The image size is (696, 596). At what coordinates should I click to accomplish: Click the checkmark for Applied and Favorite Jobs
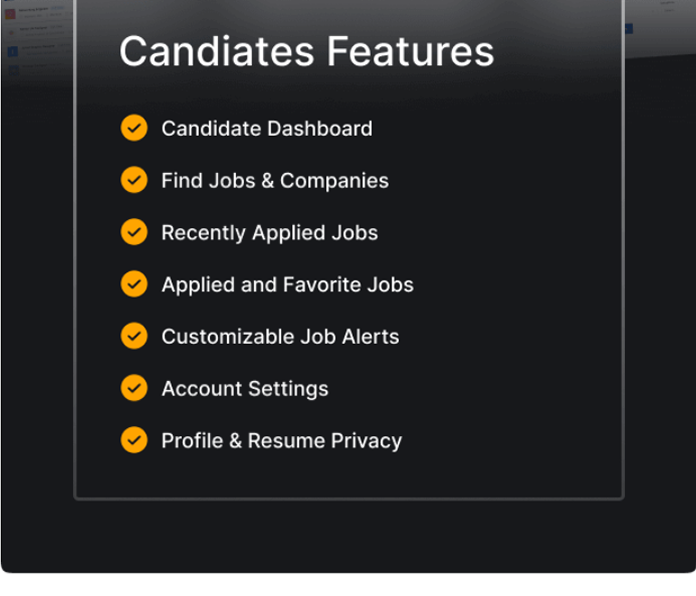[134, 284]
